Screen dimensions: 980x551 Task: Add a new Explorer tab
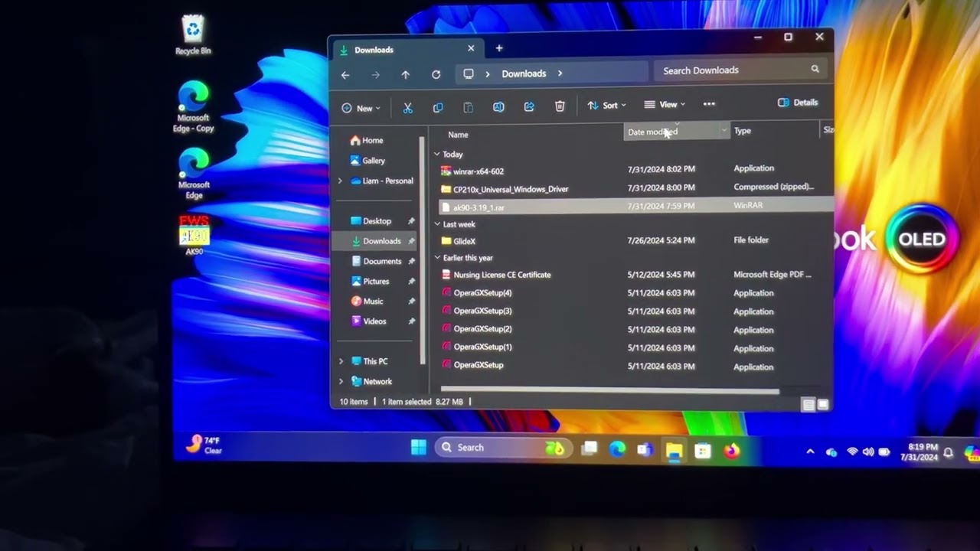pos(499,48)
